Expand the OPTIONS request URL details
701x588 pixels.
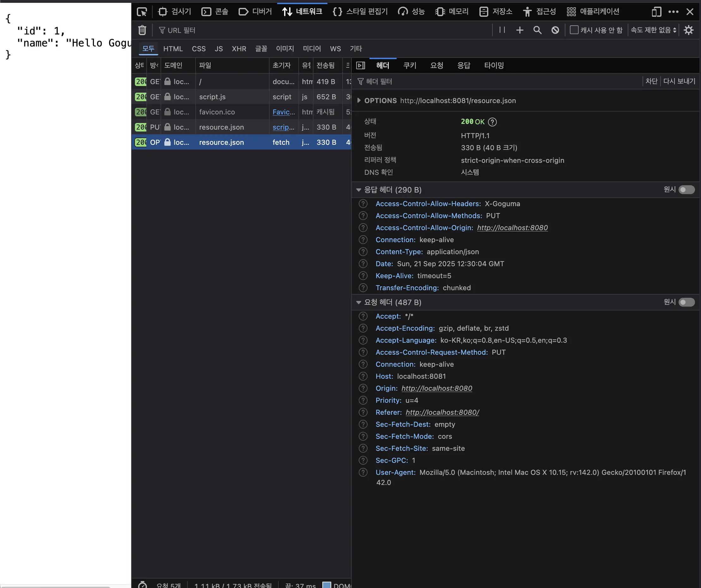[359, 101]
